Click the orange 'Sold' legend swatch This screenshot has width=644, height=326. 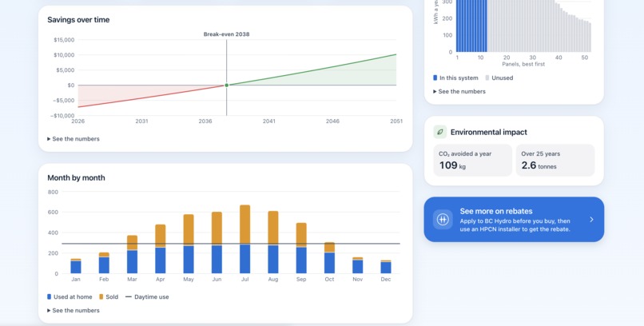[x=101, y=297]
